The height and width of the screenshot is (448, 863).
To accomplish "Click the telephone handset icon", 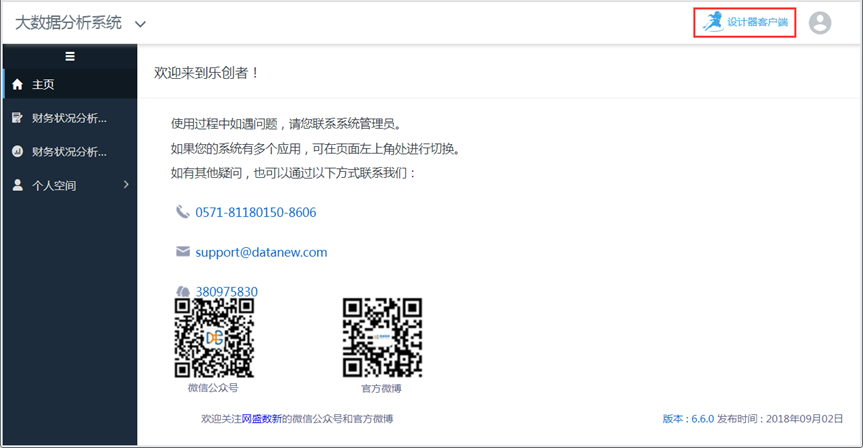I will coord(182,212).
